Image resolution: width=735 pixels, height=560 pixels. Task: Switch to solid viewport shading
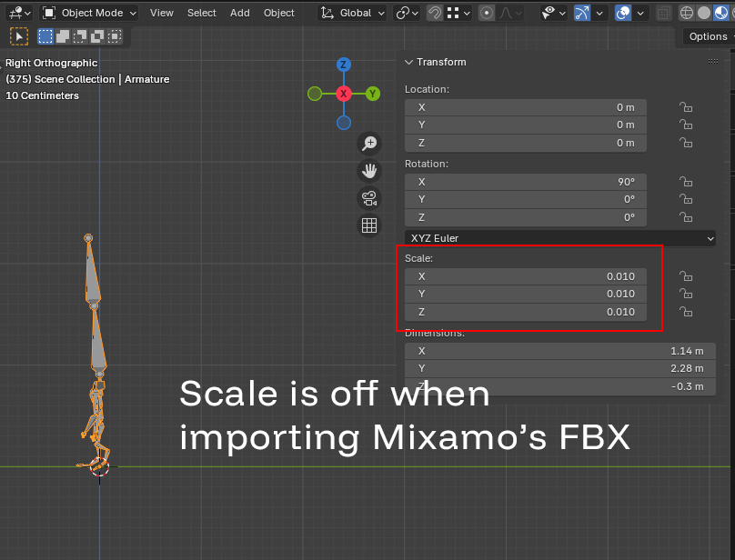(703, 13)
